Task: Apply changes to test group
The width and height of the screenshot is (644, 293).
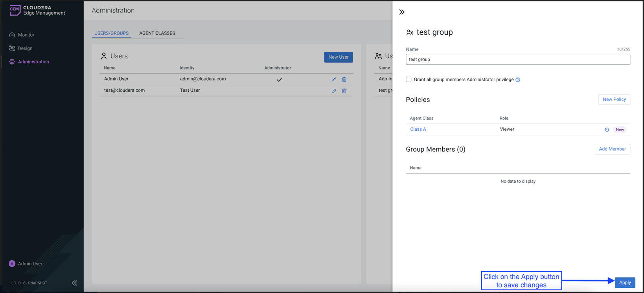Action: 625,282
